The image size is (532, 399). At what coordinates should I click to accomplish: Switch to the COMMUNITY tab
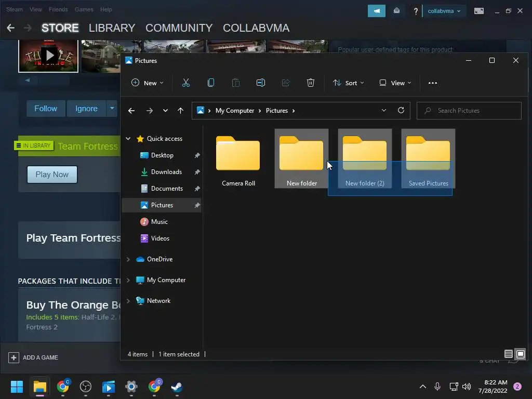(x=179, y=28)
